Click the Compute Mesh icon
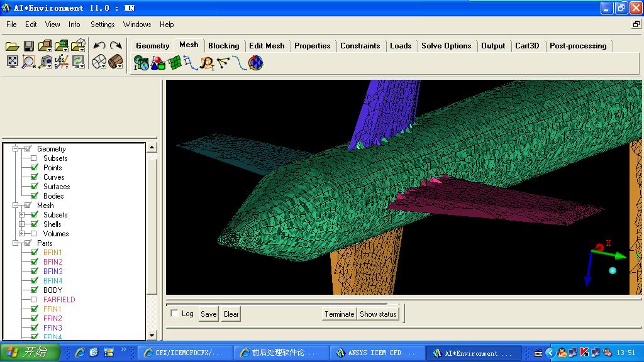This screenshot has width=644, height=362. point(255,63)
